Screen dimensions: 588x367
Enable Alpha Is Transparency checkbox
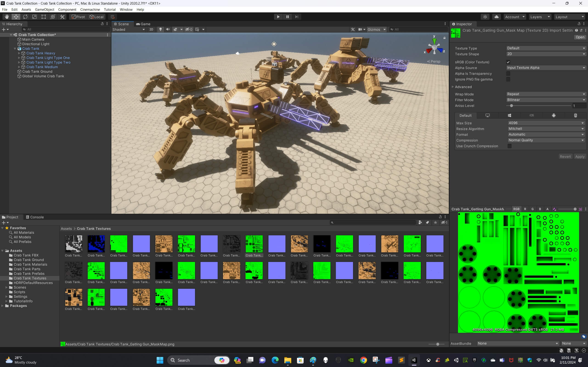(508, 74)
